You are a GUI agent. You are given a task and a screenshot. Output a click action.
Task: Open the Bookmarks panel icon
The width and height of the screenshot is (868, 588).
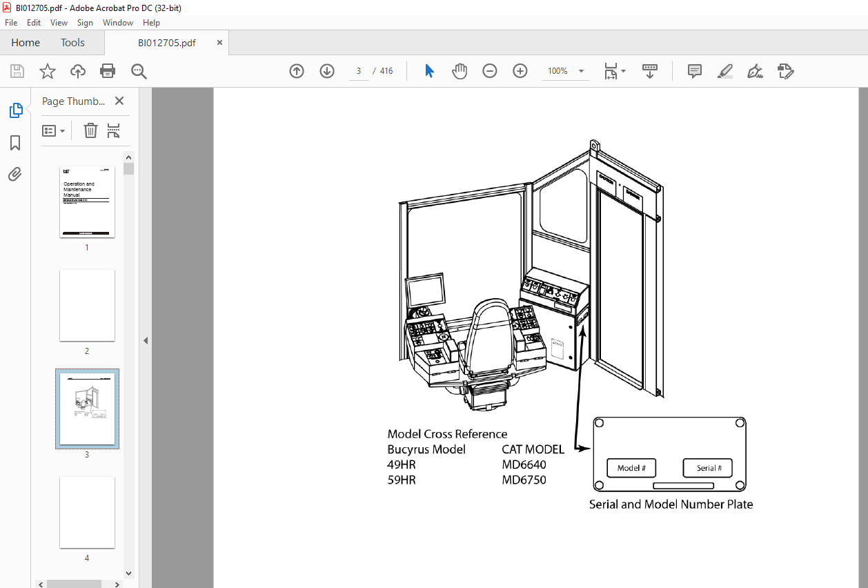15,143
